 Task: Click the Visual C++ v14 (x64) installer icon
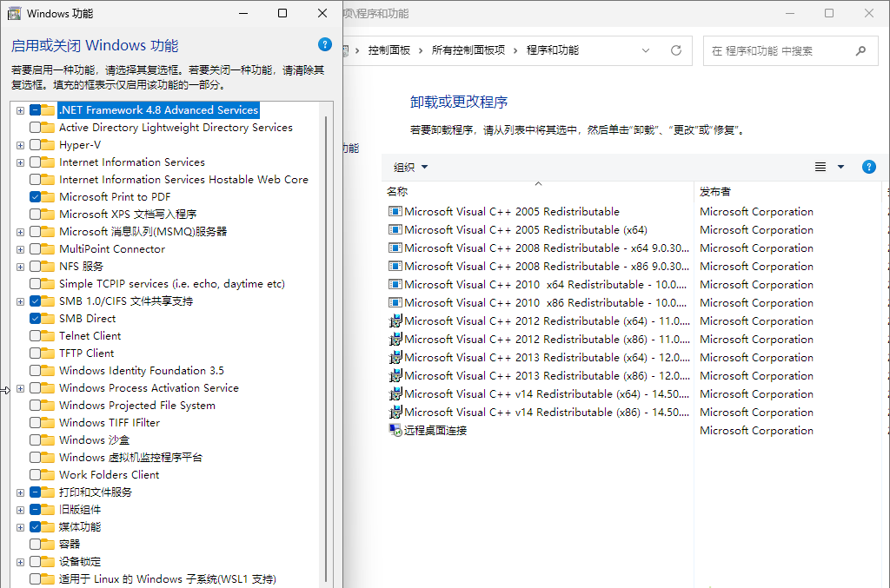tap(395, 393)
